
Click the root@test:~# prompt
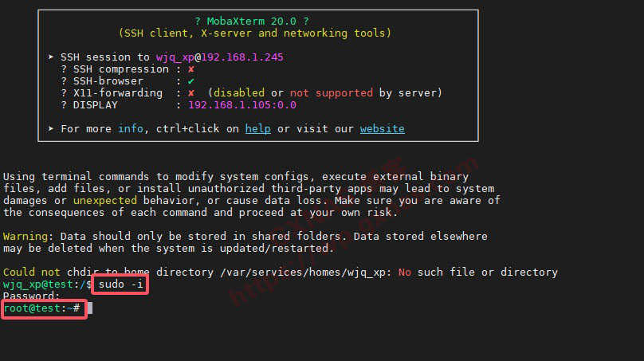(41, 308)
